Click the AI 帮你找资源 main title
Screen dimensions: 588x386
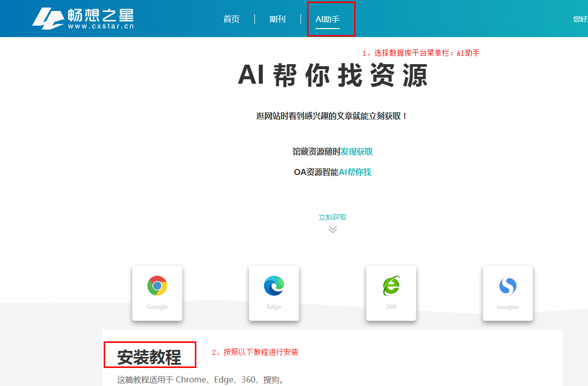pyautogui.click(x=333, y=76)
